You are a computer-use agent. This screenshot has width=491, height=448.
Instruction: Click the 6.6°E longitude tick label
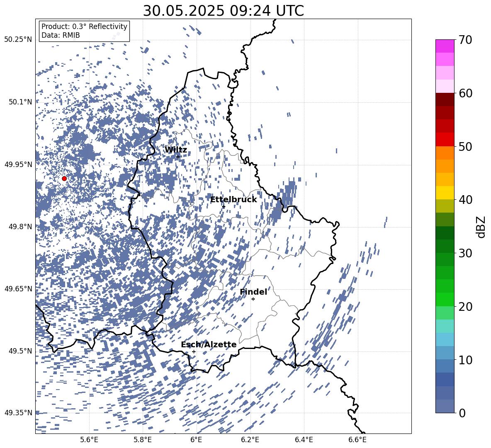357,440
